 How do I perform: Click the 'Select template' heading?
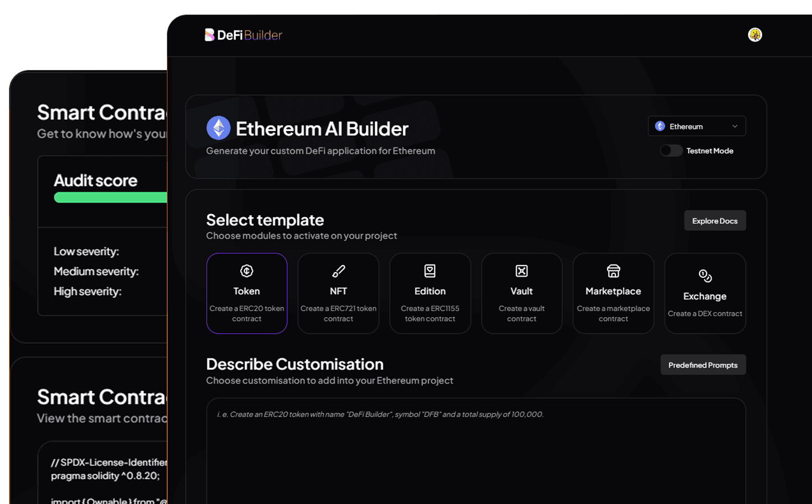265,220
